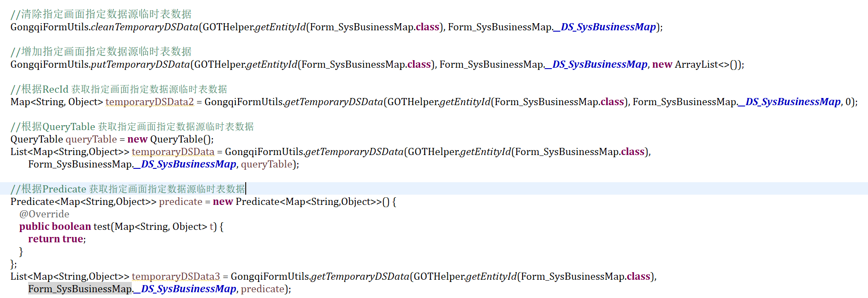Click the putTemporaryDSData method call
This screenshot has width=868, height=298.
coord(140,65)
